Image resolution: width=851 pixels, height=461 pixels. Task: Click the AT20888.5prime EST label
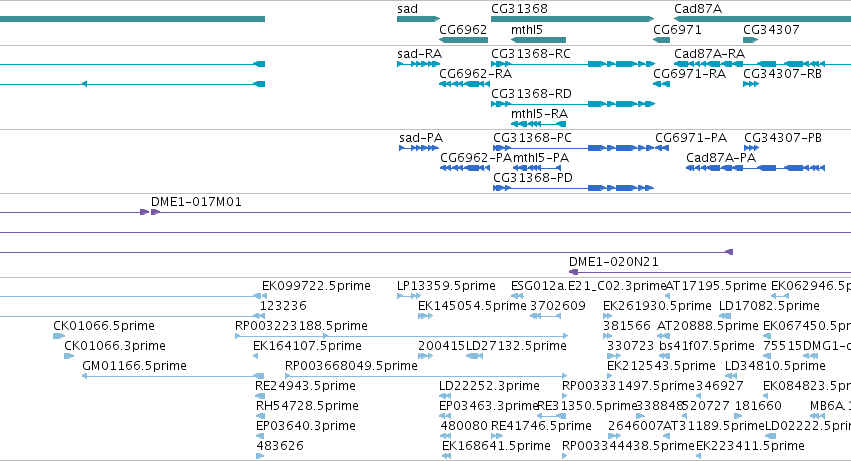coord(708,326)
